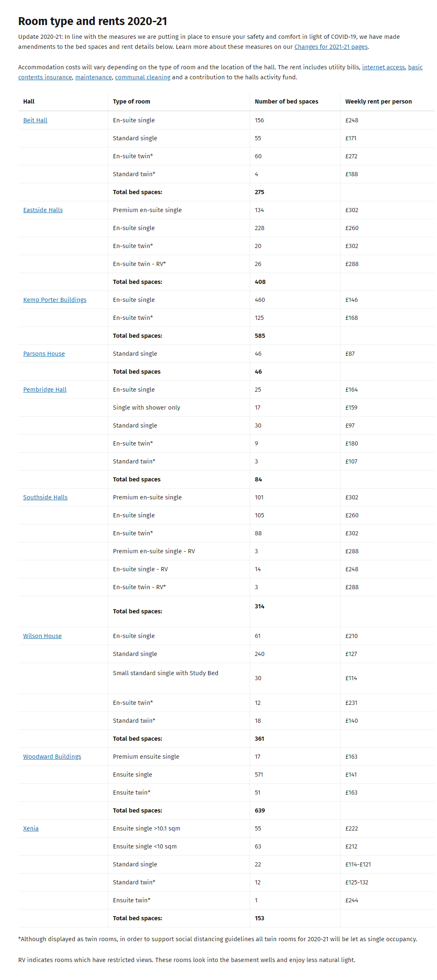This screenshot has width=437, height=980.
Task: Open the maintenance link
Action: click(93, 77)
